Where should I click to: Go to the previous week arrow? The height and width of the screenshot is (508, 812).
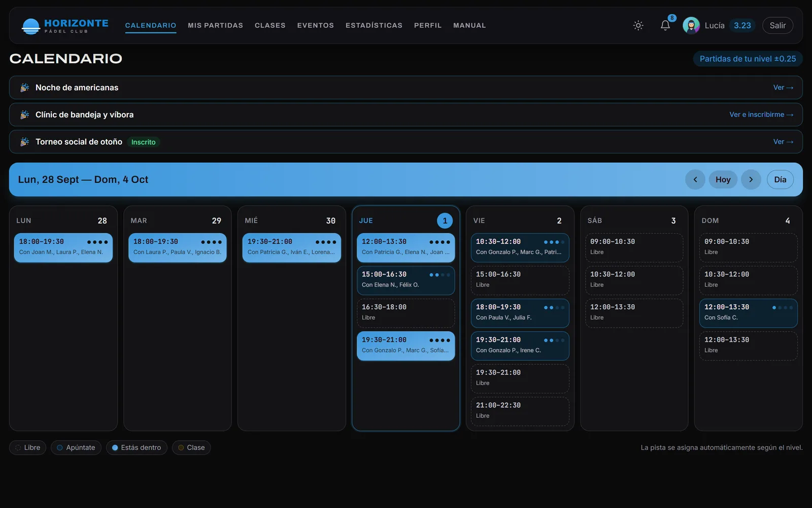click(695, 179)
